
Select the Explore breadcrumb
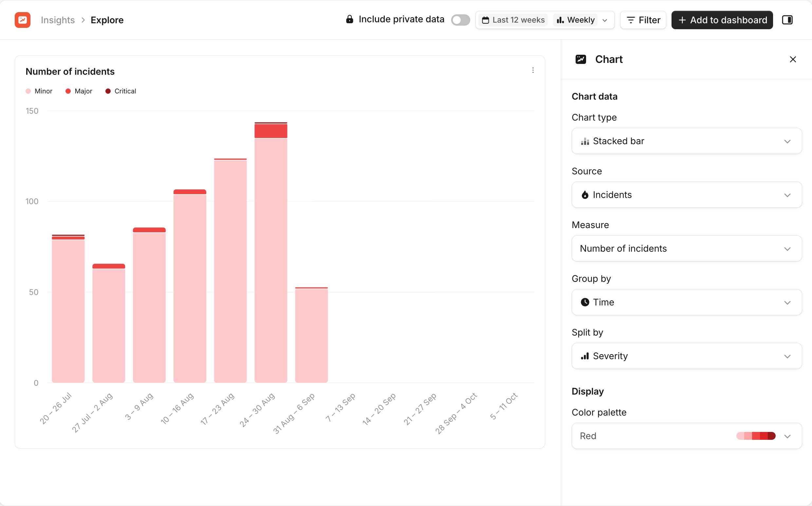[x=107, y=20]
